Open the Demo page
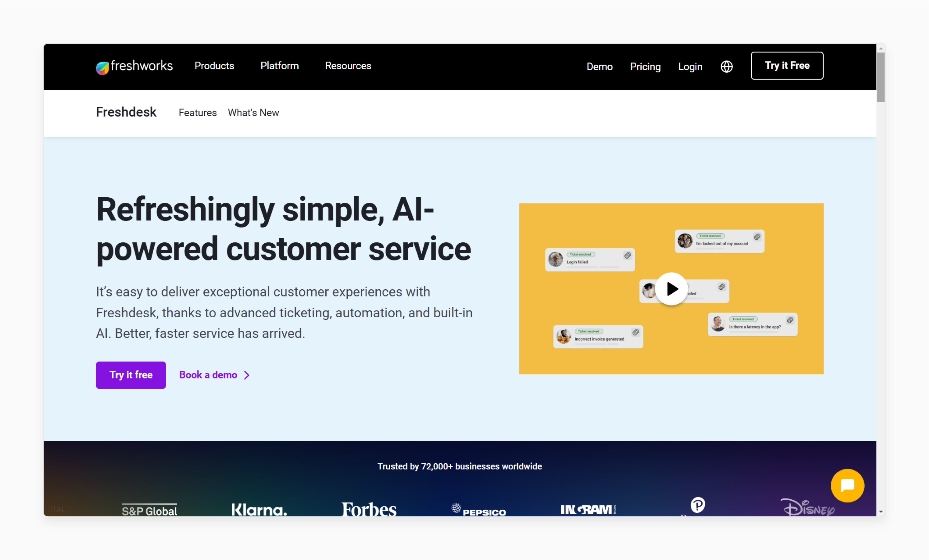929x560 pixels. click(x=599, y=67)
